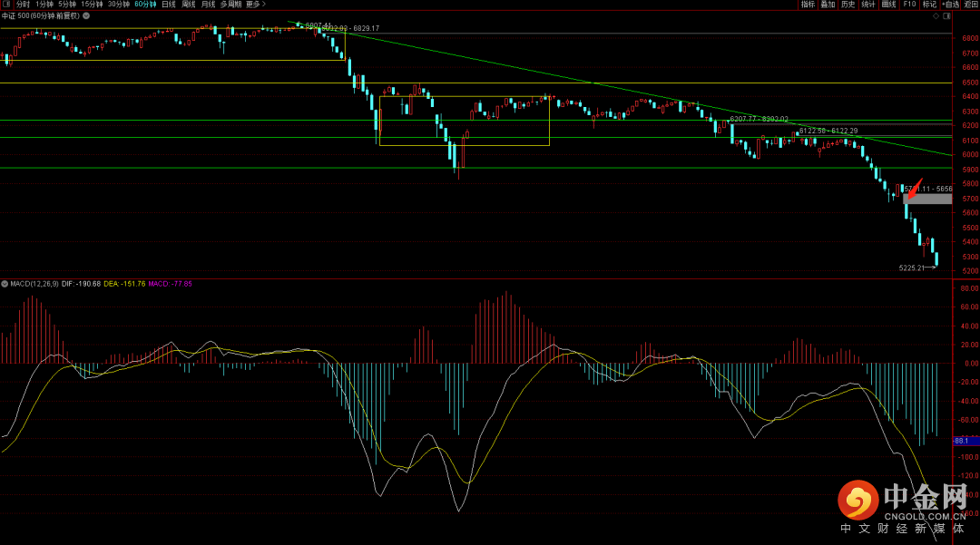This screenshot has height=545, width=980.
Task: Open the 多周期 multi-period view
Action: 230,5
